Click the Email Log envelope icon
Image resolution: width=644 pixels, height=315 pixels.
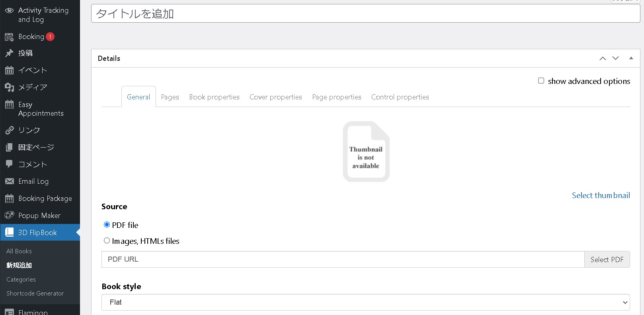[9, 181]
